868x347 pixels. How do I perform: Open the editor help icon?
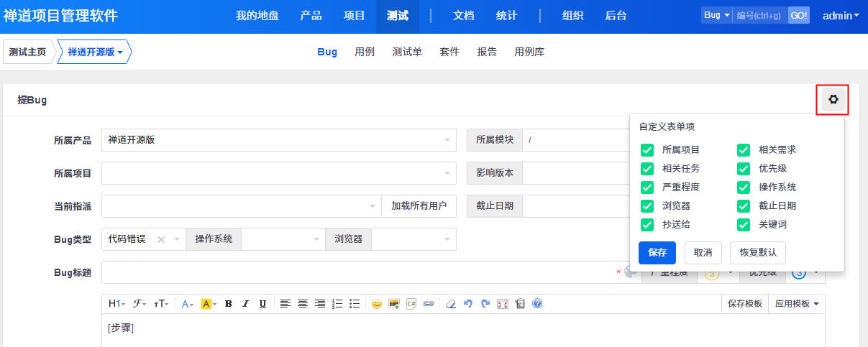[x=537, y=304]
